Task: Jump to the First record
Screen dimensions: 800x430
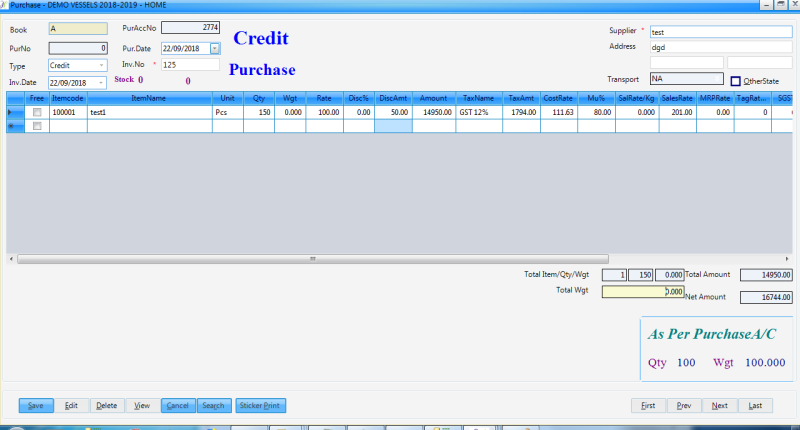Action: (648, 405)
